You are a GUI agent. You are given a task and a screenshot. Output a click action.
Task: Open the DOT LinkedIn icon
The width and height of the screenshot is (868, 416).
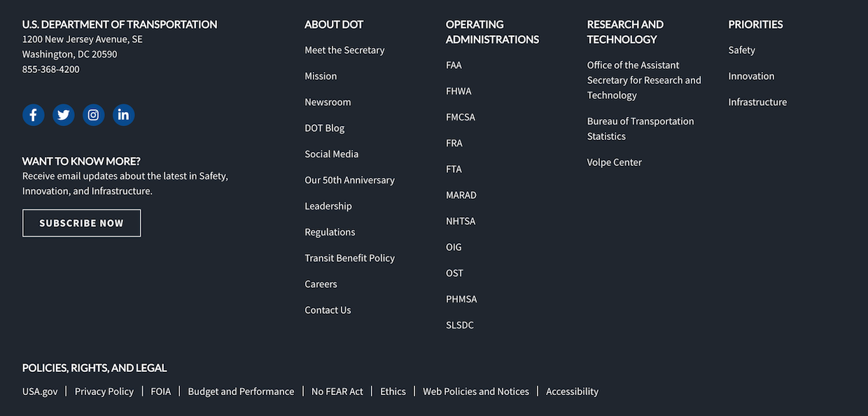(124, 115)
